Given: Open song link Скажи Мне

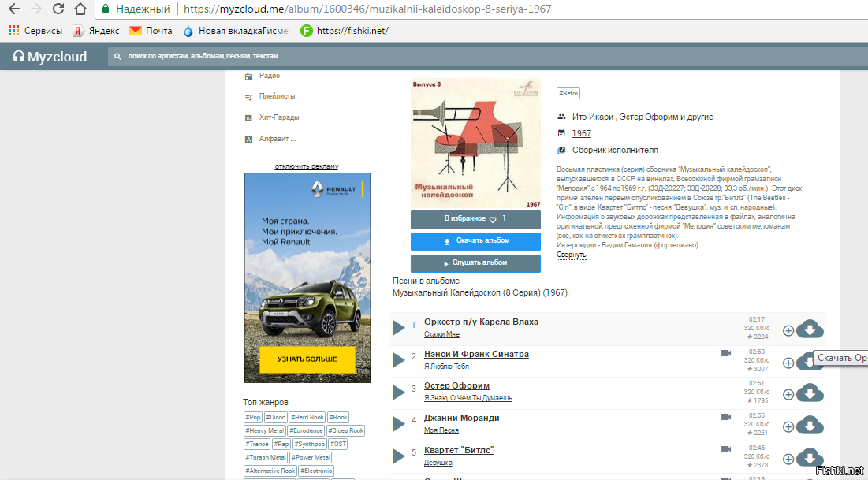Looking at the screenshot, I should tap(441, 334).
